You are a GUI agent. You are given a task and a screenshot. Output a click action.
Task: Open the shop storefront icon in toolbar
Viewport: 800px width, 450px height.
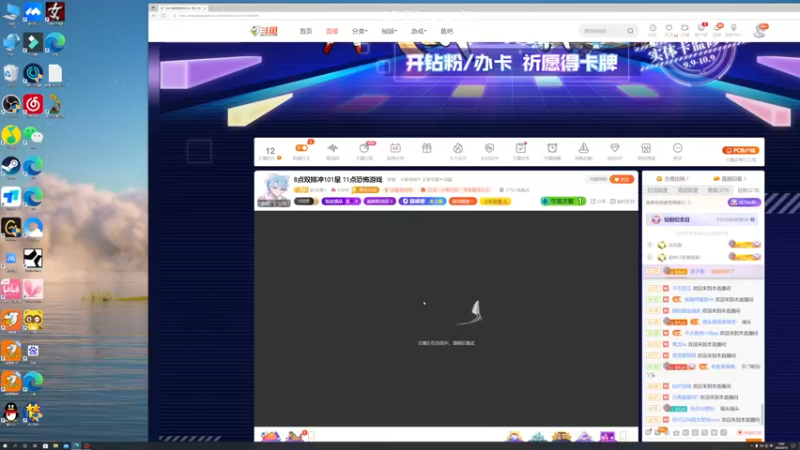[x=646, y=148]
